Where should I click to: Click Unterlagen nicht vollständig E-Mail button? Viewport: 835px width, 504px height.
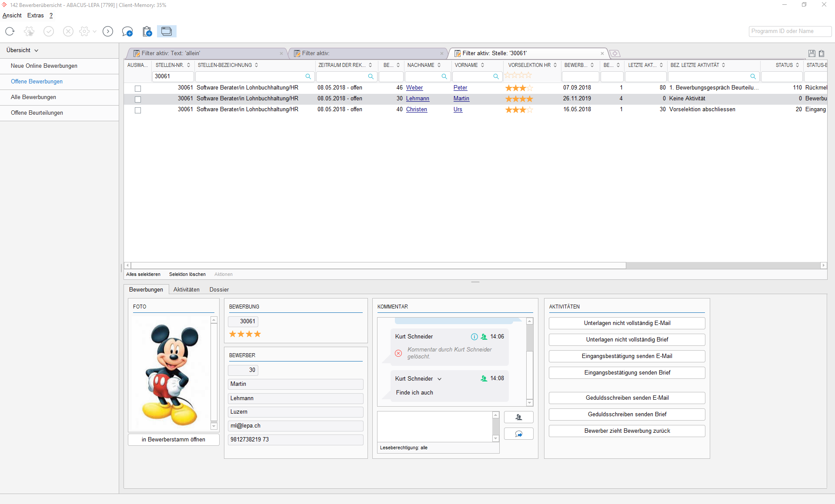627,322
